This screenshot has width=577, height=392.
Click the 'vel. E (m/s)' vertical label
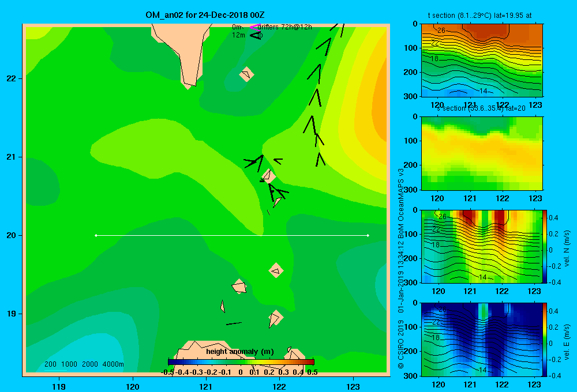[x=567, y=342]
